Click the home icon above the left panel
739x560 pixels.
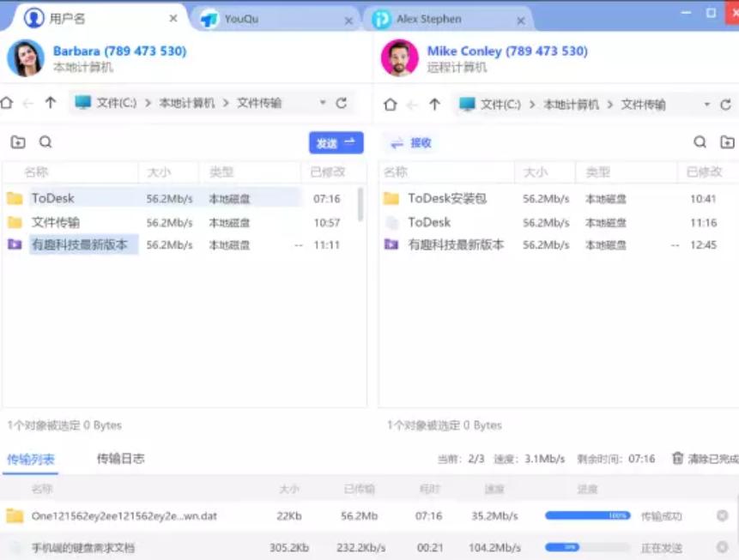click(x=9, y=102)
